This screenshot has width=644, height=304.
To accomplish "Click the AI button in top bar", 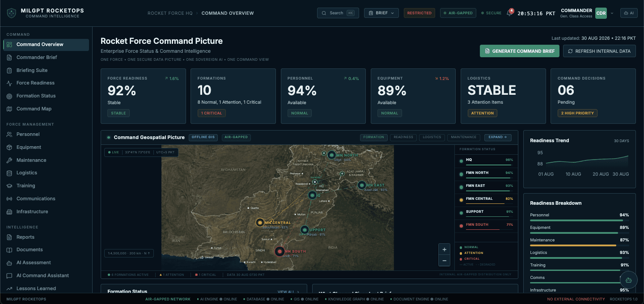I will tap(629, 13).
